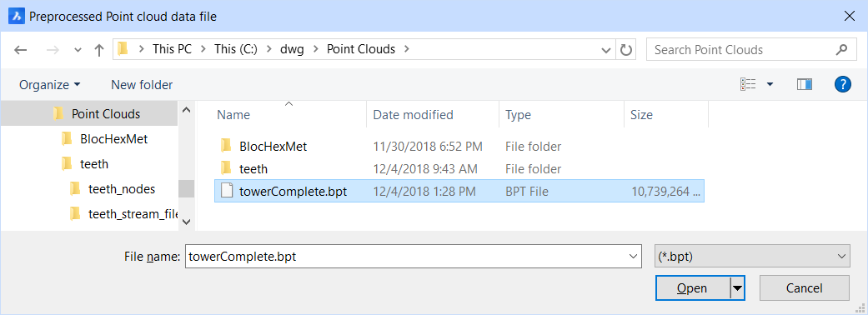Open the recent locations dropdown arrow
This screenshot has height=315, width=868.
point(78,50)
